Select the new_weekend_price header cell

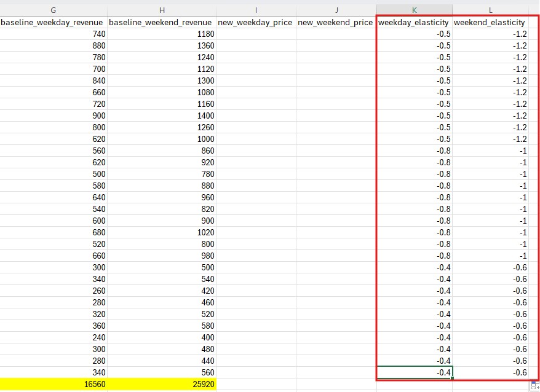click(336, 22)
